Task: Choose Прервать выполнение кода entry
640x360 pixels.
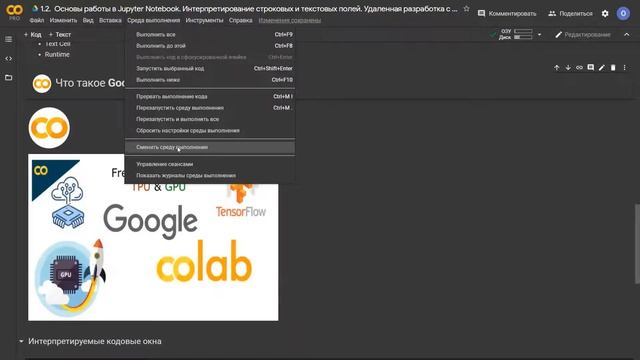Action: [210, 97]
